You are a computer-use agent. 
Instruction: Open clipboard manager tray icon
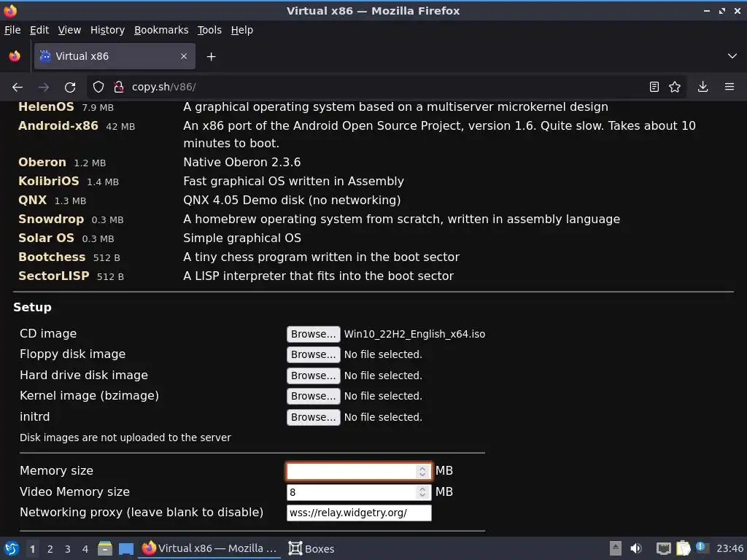coord(683,548)
